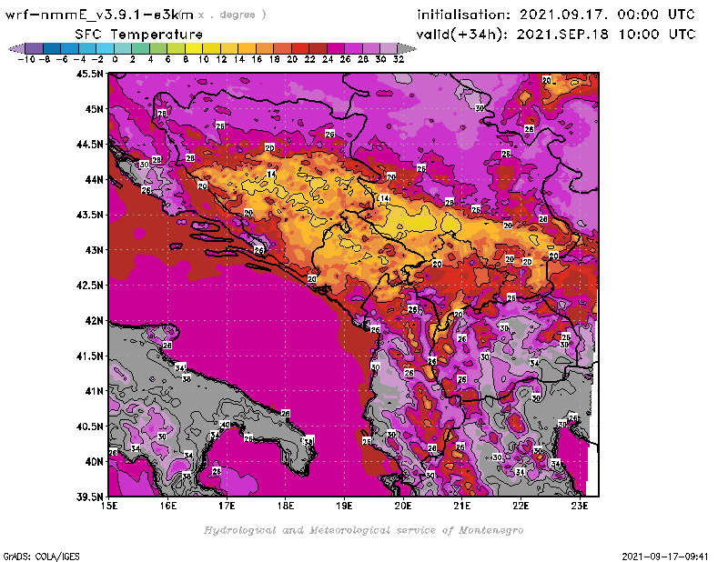This screenshot has width=728, height=562.
Task: Click the 'GrADS: COLA/IGES' credit text
Action: click(41, 557)
